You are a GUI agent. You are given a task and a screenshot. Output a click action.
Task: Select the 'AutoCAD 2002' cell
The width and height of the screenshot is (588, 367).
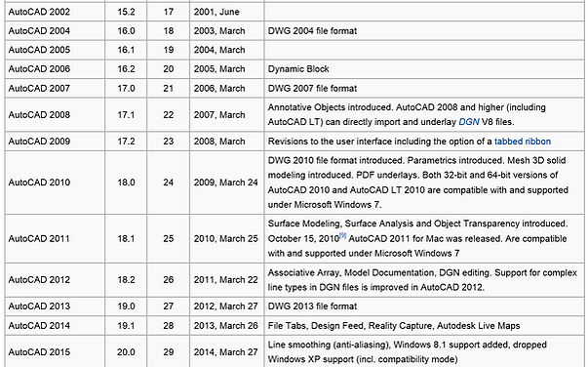(55, 12)
